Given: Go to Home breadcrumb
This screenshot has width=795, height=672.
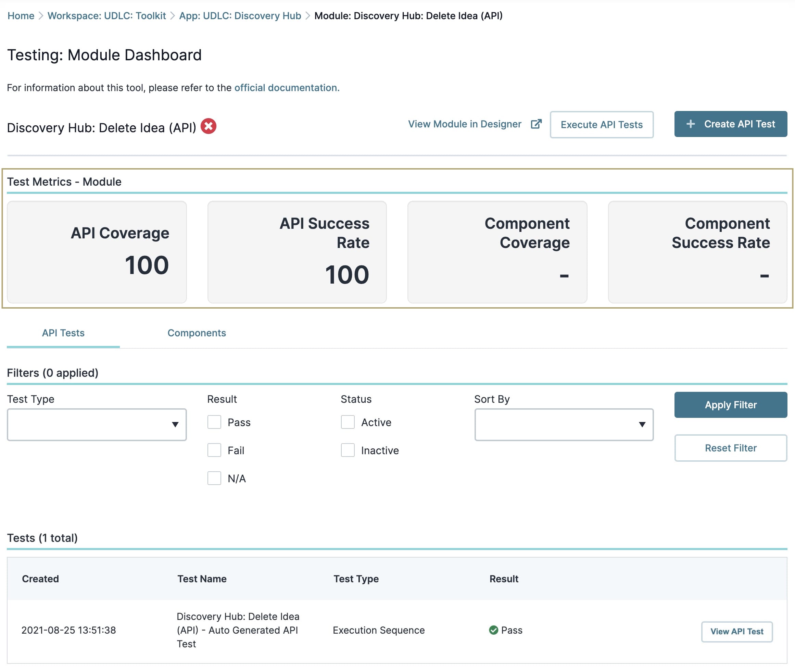Looking at the screenshot, I should 21,16.
